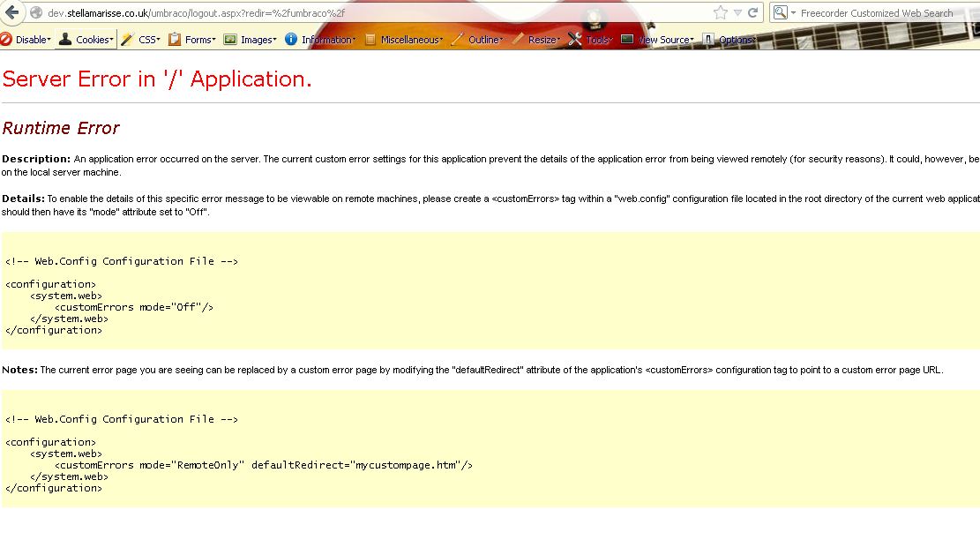Screen dimensions: 980x555
Task: Open the Information toolbar menu
Action: click(329, 40)
